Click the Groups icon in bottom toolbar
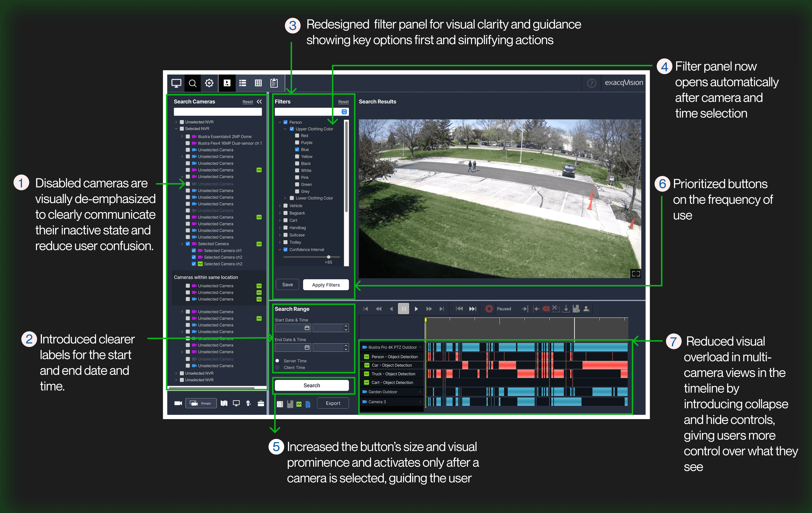The image size is (812, 513). pos(201,403)
